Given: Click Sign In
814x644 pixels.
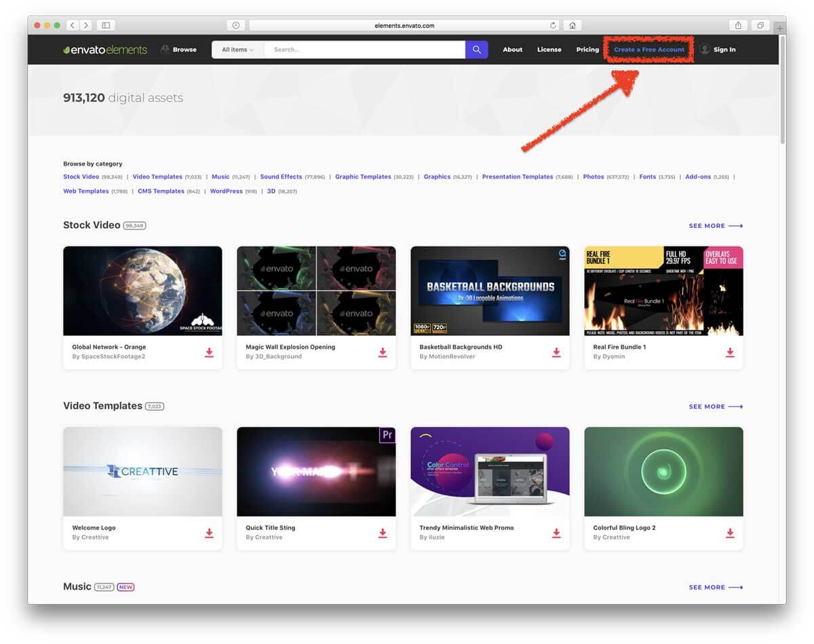Looking at the screenshot, I should [x=718, y=50].
